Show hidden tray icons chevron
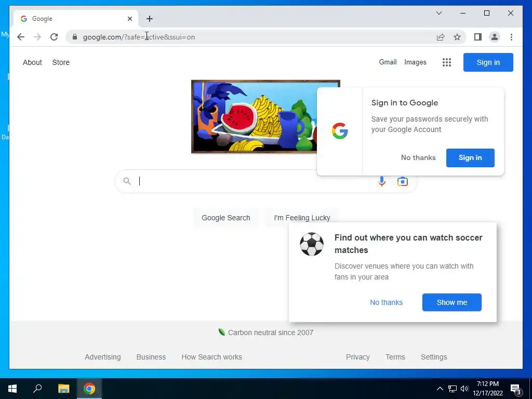Screen dimensions: 532x399 coord(440,389)
